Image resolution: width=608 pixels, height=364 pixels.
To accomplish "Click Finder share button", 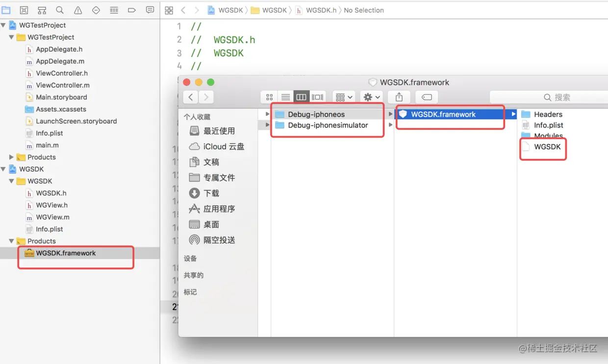I will (399, 97).
